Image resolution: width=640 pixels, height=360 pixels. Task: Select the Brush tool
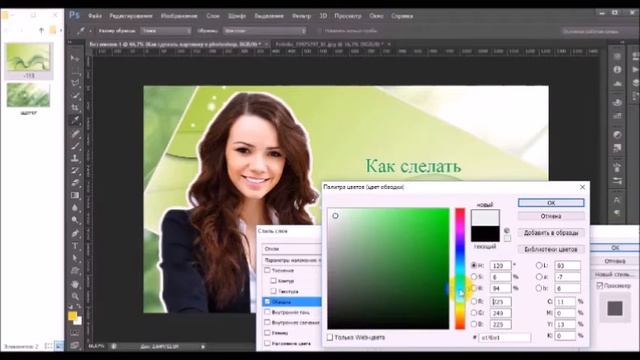point(75,145)
